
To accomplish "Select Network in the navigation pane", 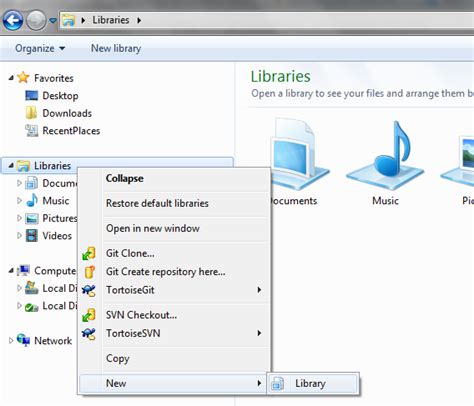I will (53, 341).
